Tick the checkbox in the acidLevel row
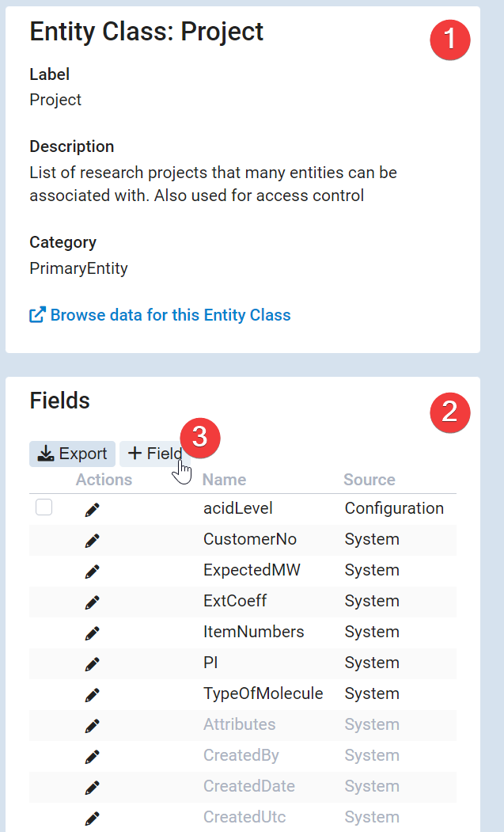This screenshot has width=504, height=832. (44, 507)
